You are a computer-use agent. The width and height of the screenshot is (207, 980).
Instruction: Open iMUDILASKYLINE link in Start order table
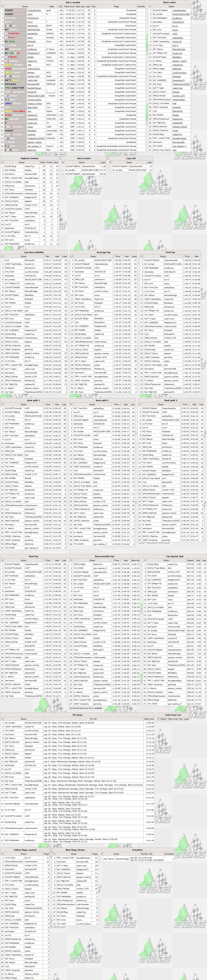click(x=181, y=14)
